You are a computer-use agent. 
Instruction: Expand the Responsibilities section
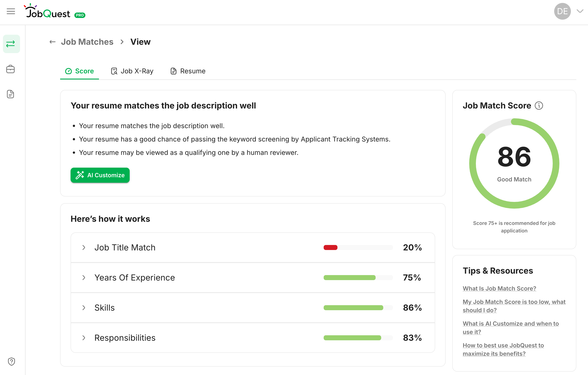pyautogui.click(x=84, y=338)
